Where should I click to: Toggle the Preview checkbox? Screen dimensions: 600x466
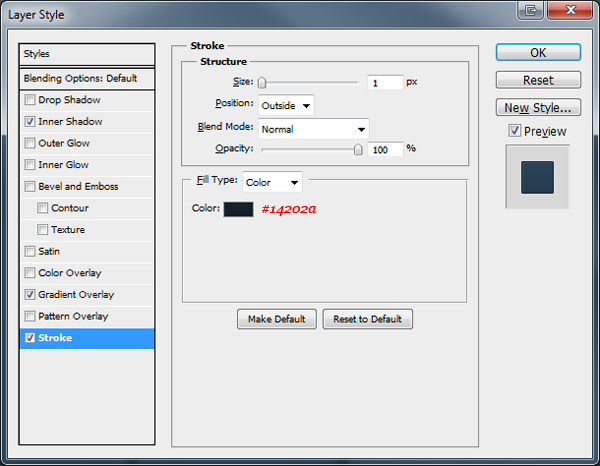pos(514,131)
